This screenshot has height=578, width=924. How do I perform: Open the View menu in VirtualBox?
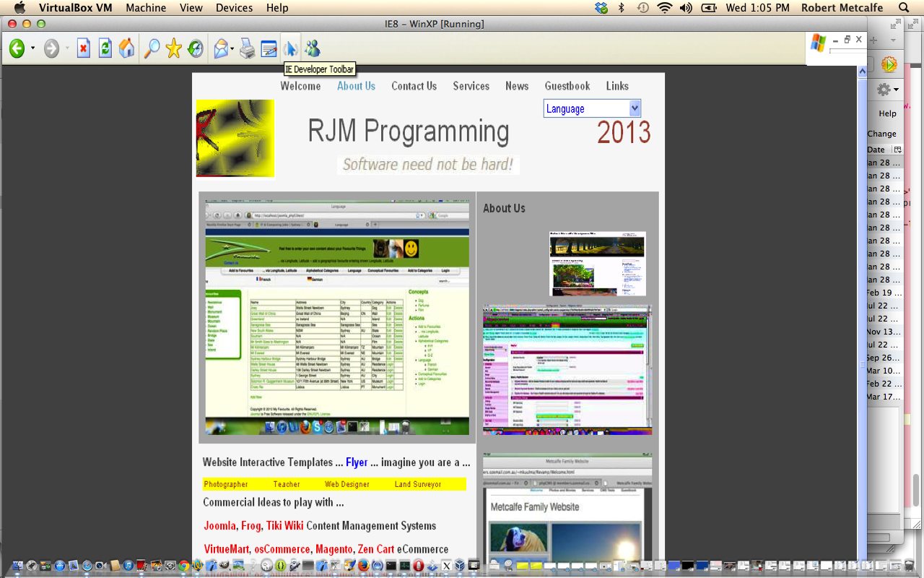(x=191, y=8)
